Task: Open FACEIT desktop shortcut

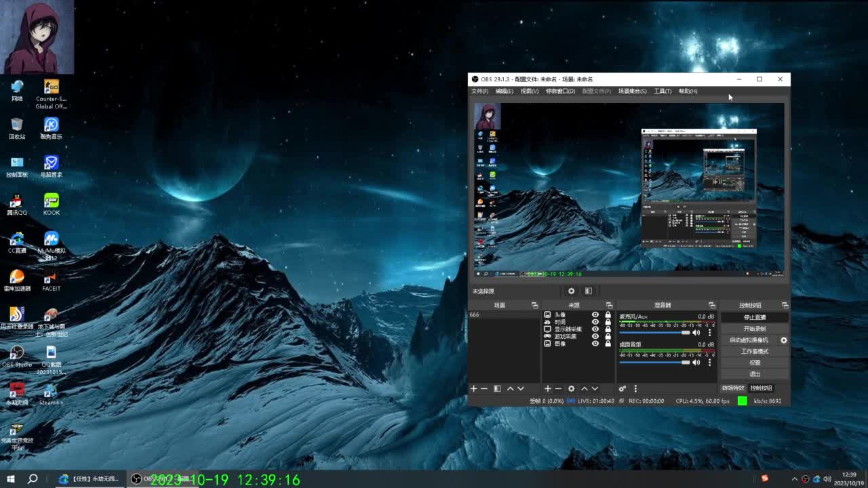Action: [x=52, y=281]
